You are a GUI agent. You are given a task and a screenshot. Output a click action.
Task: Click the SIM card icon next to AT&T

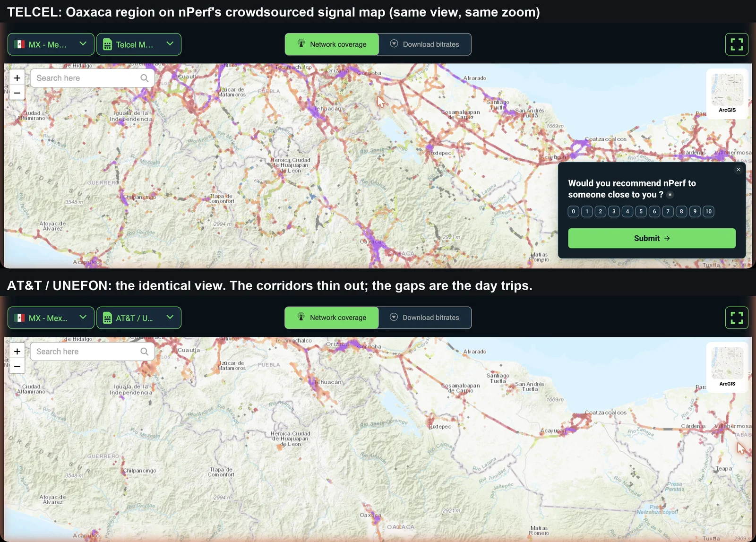(107, 318)
